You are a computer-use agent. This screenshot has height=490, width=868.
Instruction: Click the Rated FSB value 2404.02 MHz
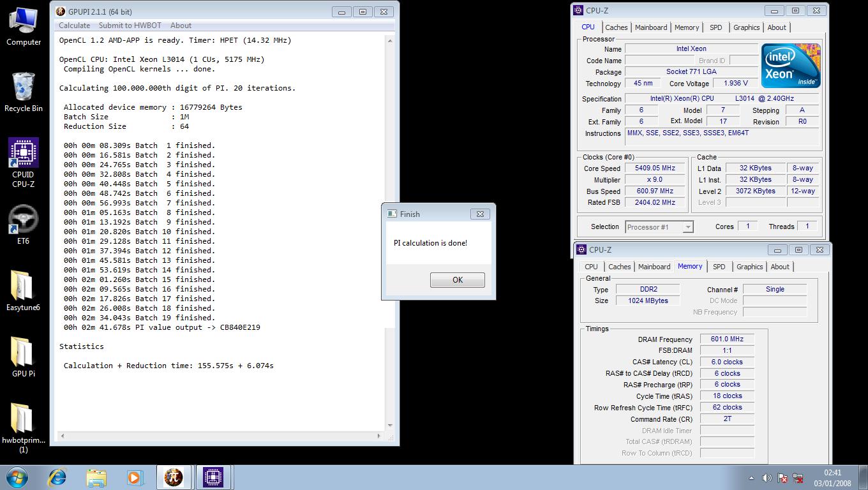[x=655, y=203]
